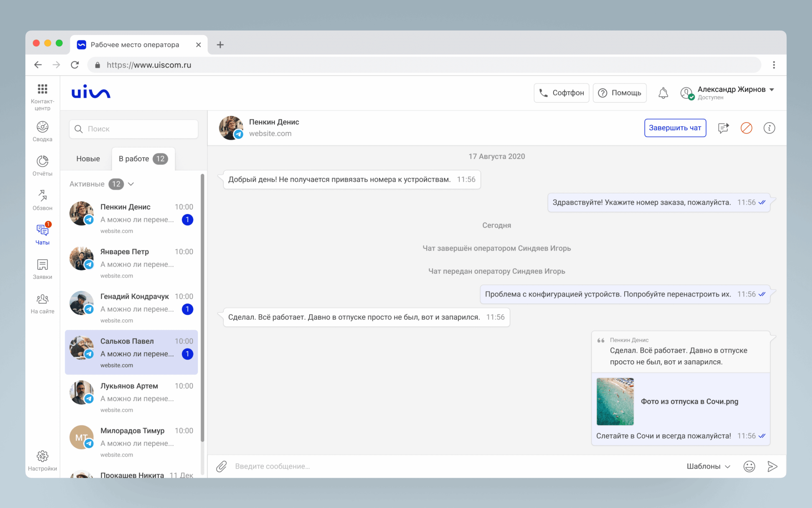
Task: Select the Сальков Павел chat
Action: tap(131, 352)
